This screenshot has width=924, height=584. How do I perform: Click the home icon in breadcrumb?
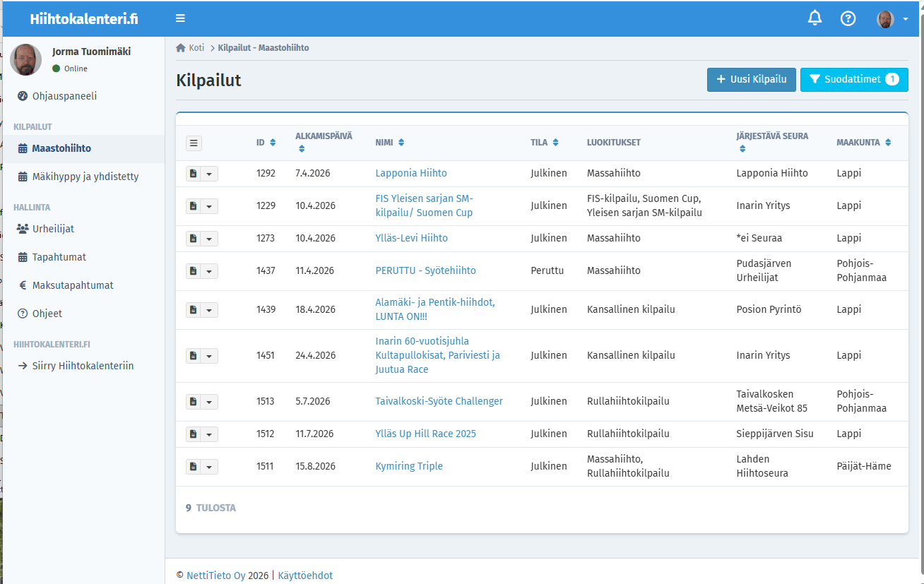tap(181, 48)
